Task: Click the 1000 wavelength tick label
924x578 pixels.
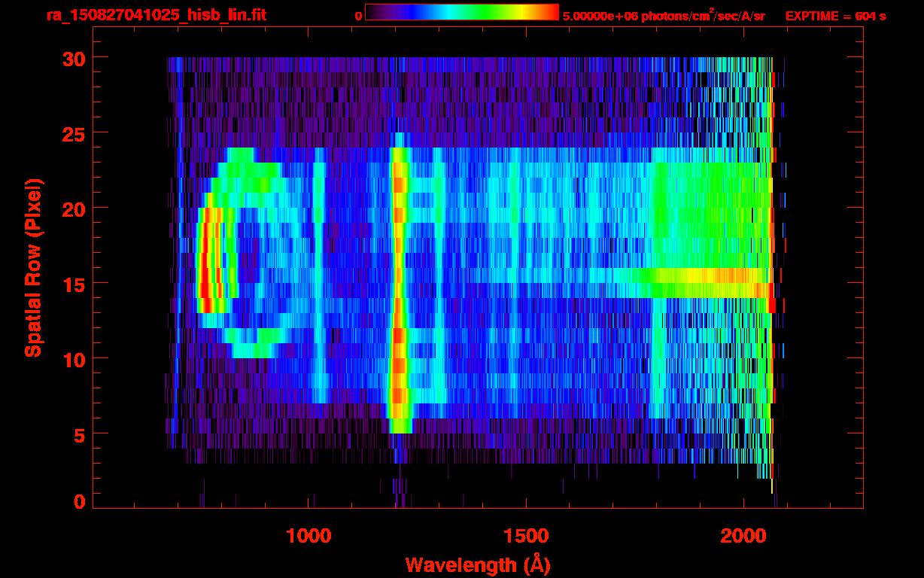Action: click(x=309, y=536)
